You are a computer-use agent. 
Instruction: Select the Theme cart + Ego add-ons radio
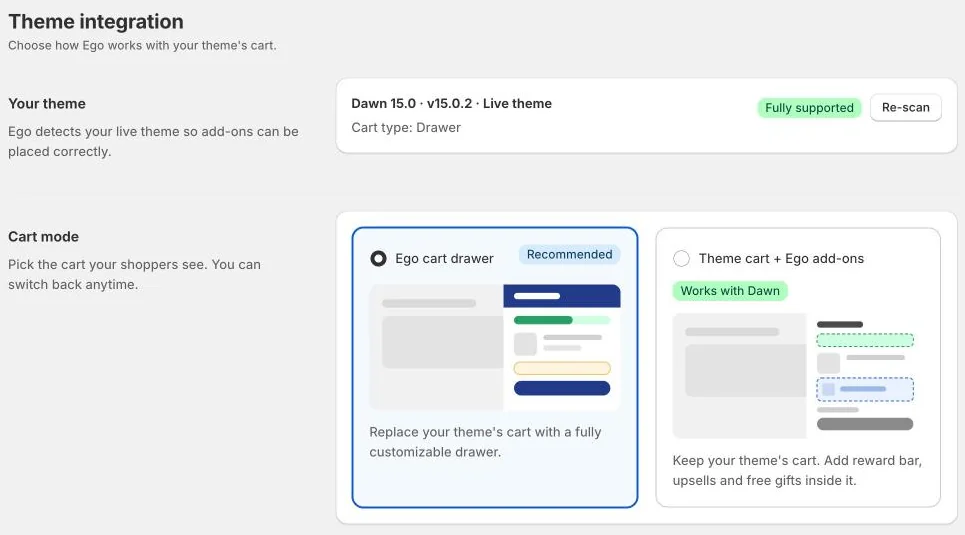pos(681,259)
